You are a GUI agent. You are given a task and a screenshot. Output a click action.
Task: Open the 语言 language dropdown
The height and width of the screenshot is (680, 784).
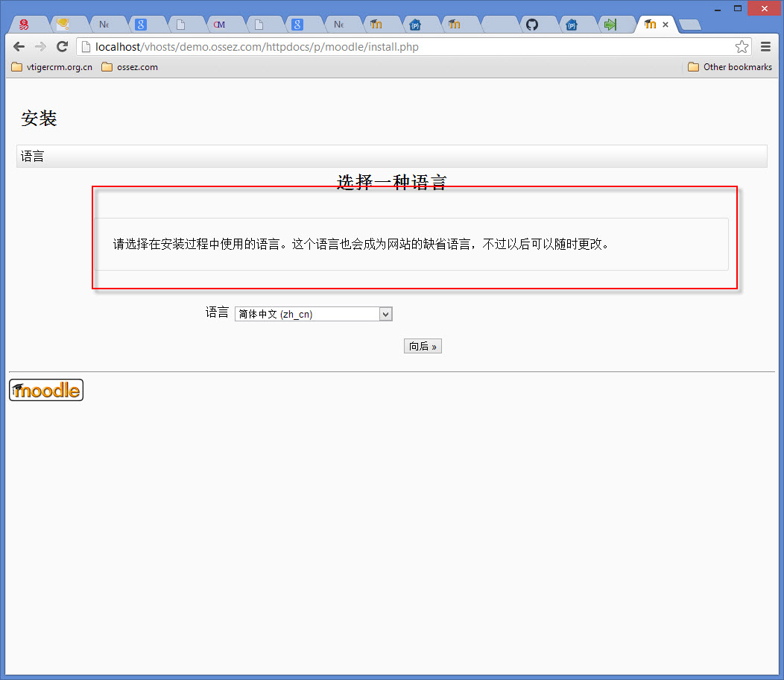coord(313,315)
